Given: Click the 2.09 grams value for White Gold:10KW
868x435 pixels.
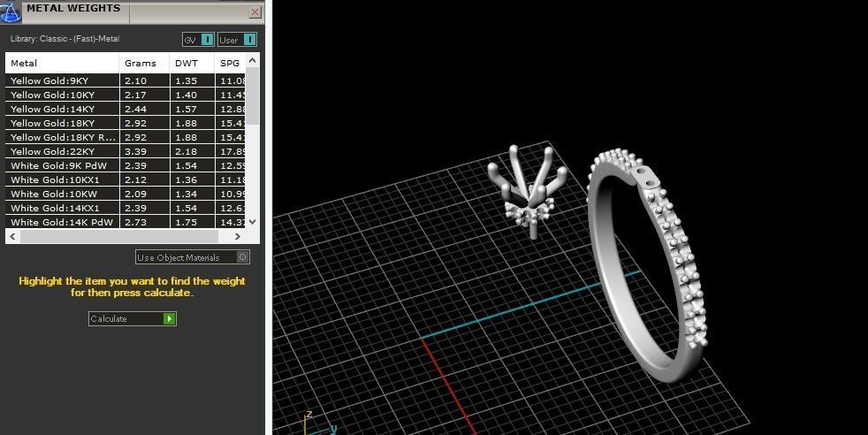Looking at the screenshot, I should 135,195.
